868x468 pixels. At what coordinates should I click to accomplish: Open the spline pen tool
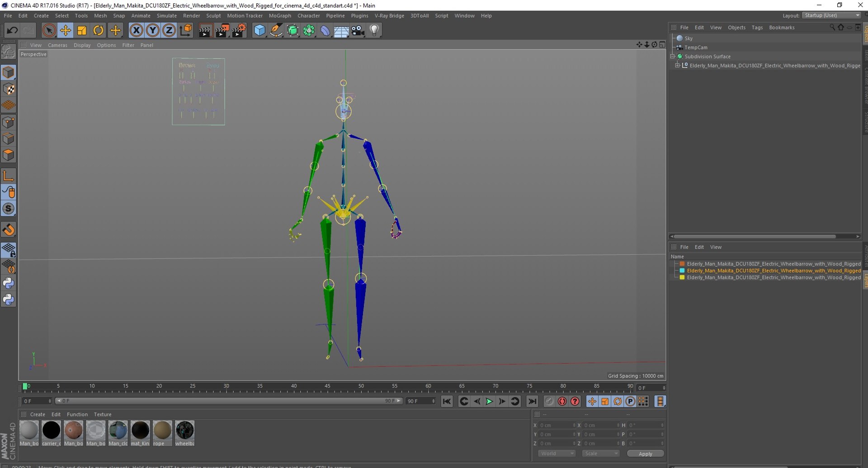(x=276, y=31)
